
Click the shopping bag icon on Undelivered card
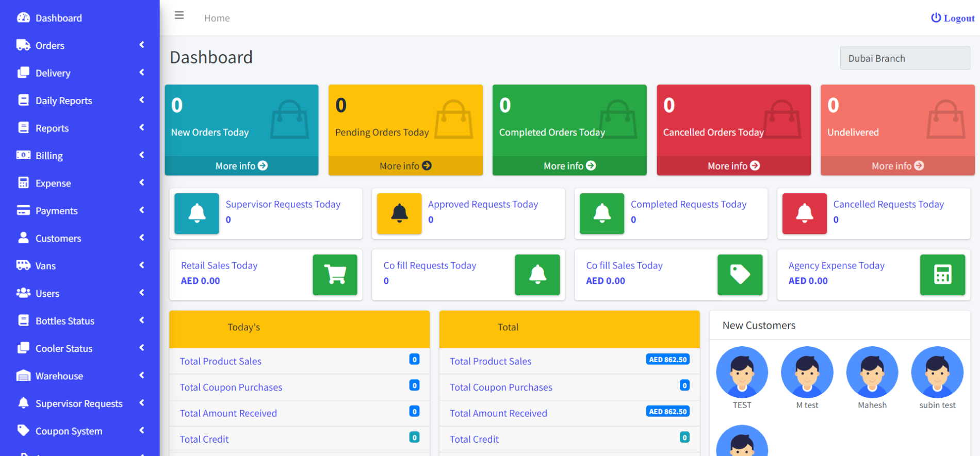tap(946, 120)
